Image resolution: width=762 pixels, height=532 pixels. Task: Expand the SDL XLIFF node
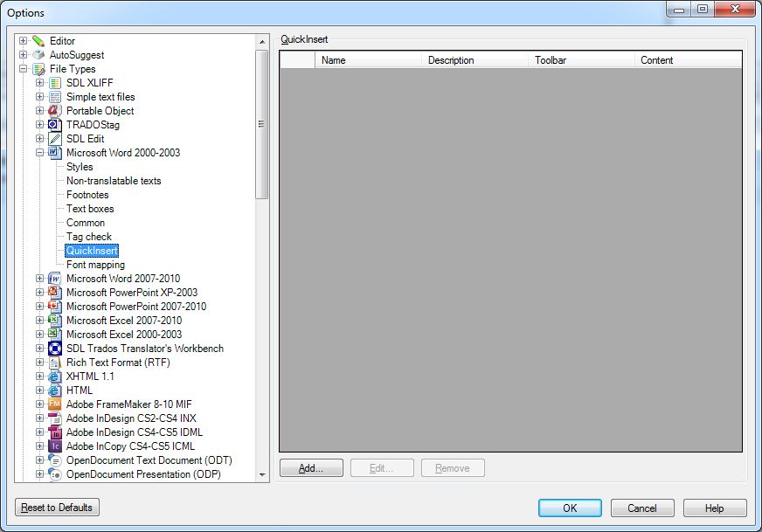coord(40,83)
